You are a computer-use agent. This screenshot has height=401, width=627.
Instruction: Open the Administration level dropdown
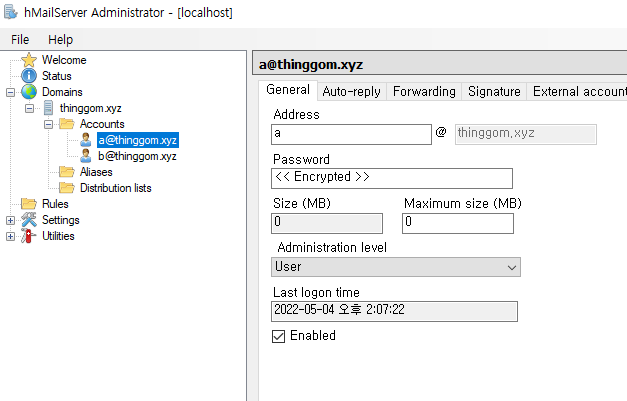[x=396, y=267]
